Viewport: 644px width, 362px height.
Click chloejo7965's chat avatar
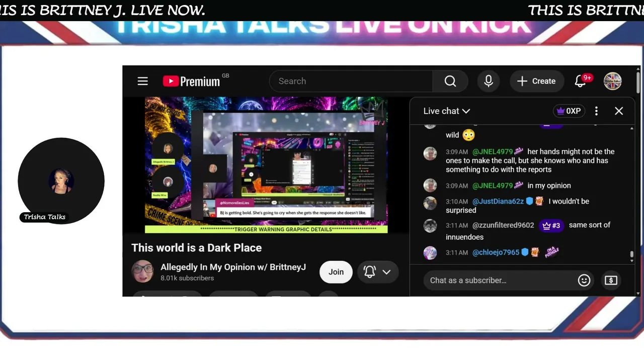tap(430, 253)
